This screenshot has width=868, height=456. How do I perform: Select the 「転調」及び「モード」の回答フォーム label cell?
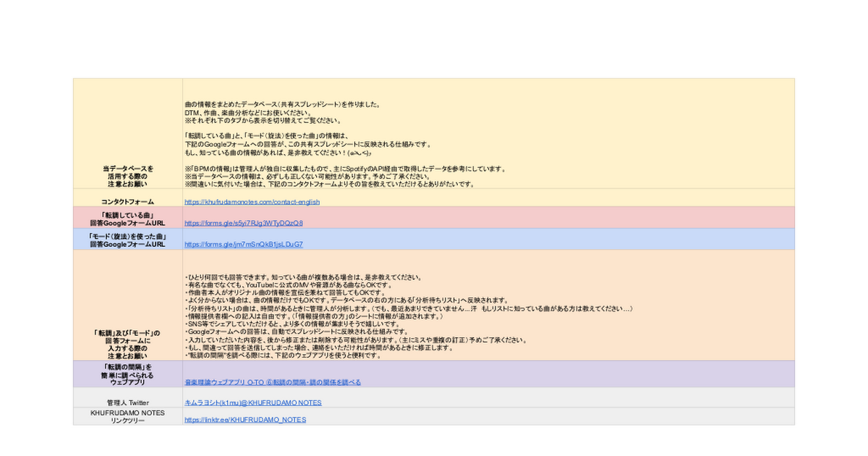coord(127,344)
